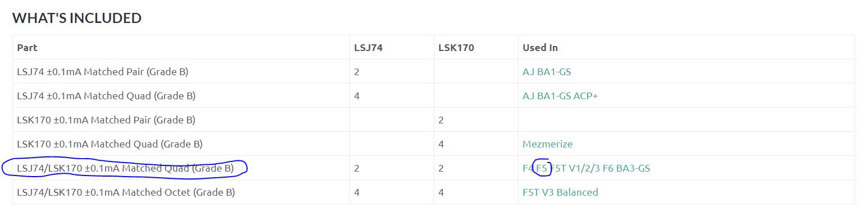Click the LSK170 column header
The image size is (868, 217).
coord(456,48)
